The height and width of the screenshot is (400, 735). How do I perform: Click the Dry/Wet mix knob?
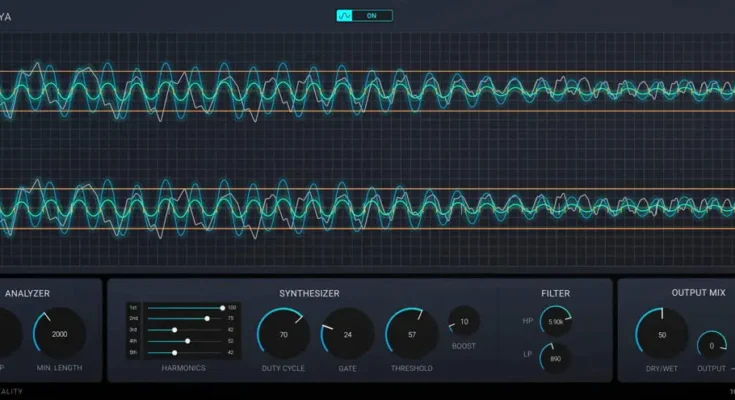(661, 335)
